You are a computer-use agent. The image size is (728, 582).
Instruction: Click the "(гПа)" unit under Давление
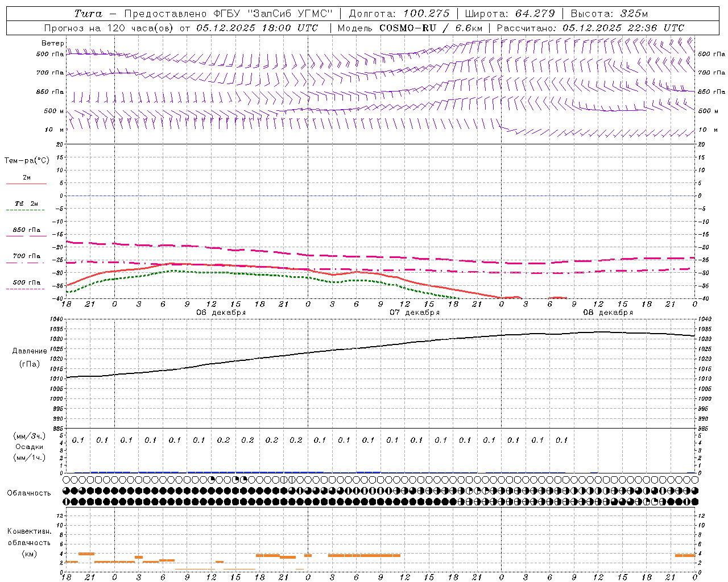pyautogui.click(x=30, y=364)
